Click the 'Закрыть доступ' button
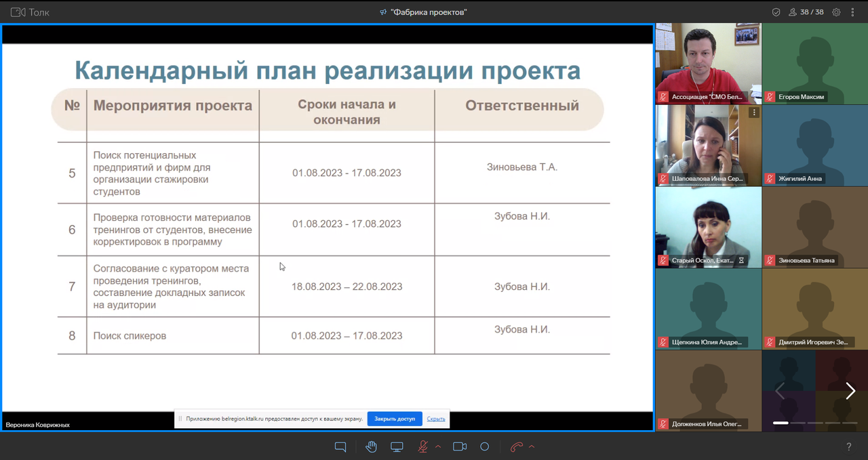 [395, 419]
